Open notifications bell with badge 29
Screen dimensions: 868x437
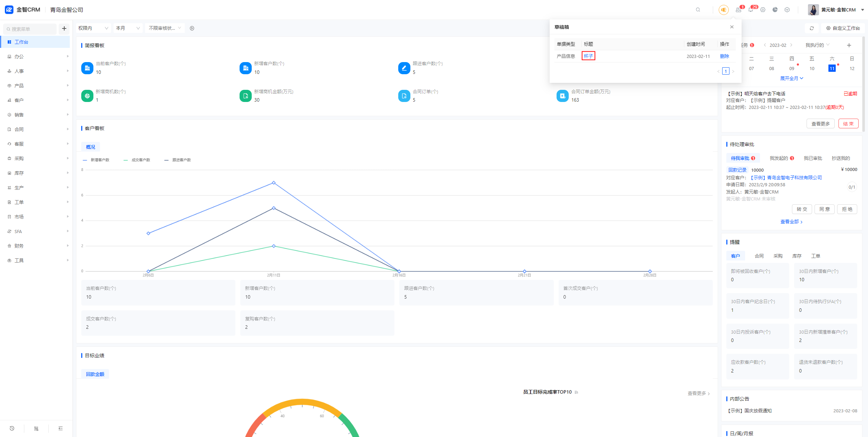pyautogui.click(x=751, y=10)
